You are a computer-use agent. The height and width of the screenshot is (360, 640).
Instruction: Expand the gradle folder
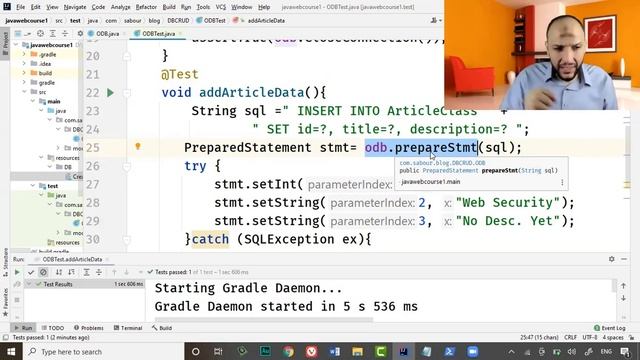(x=24, y=82)
